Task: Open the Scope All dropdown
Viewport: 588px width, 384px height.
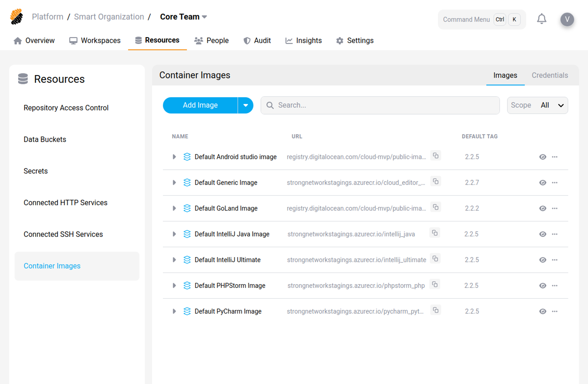Action: pyautogui.click(x=537, y=105)
